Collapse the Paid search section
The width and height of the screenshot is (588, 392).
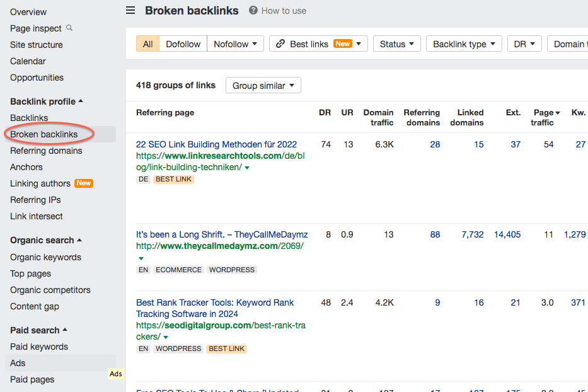[65, 330]
